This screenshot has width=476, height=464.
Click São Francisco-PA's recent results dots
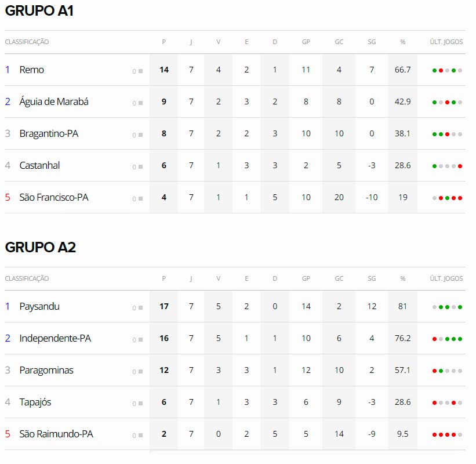[447, 198]
